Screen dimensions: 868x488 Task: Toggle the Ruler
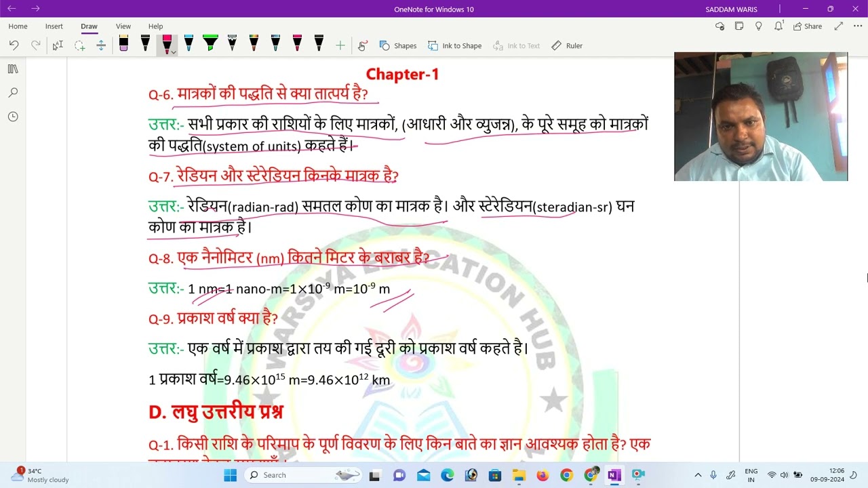tap(567, 45)
